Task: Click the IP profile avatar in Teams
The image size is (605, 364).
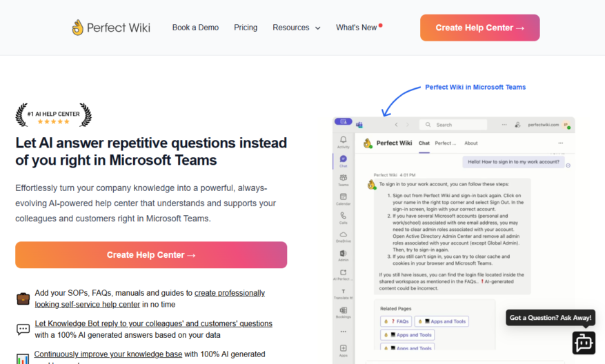Action: pos(566,125)
